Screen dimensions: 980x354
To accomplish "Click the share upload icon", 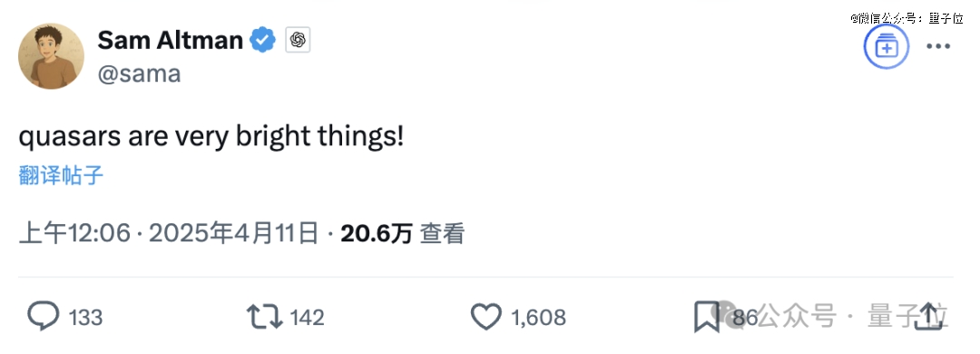I will tap(928, 317).
